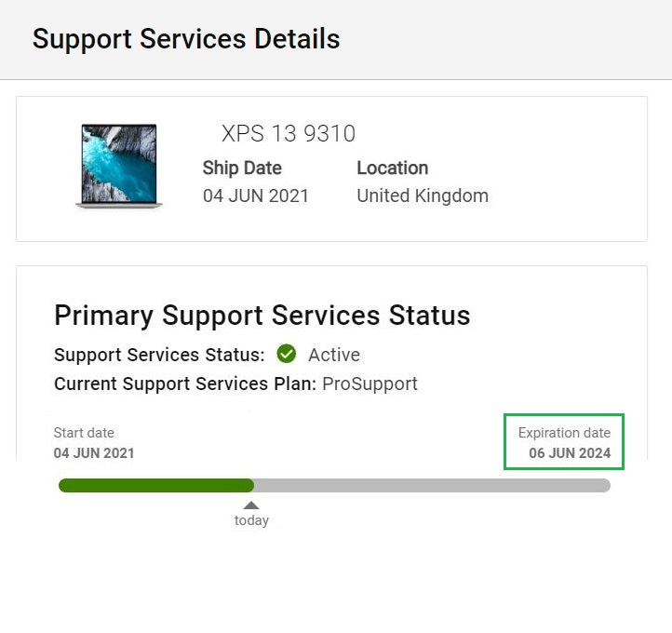Screen dimensions: 672x633
Task: Click the green Active status checkmark icon
Action: click(x=287, y=354)
